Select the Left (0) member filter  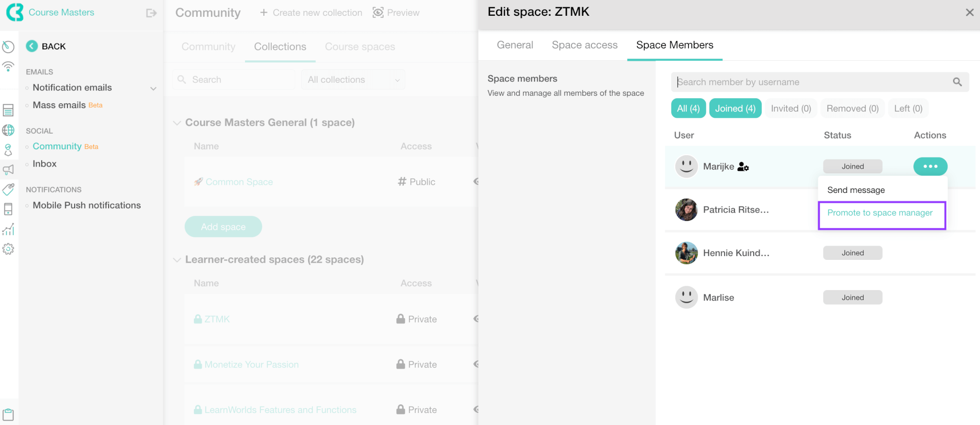tap(908, 108)
